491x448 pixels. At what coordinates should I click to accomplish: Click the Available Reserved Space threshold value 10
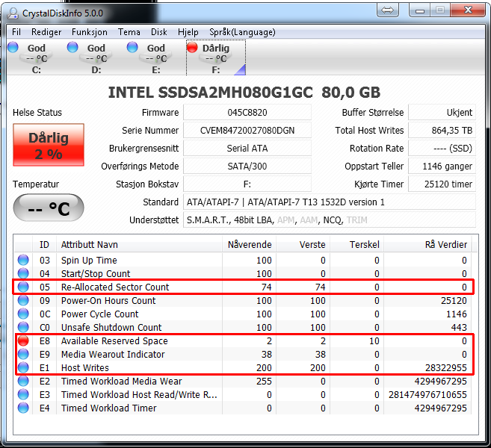click(374, 340)
